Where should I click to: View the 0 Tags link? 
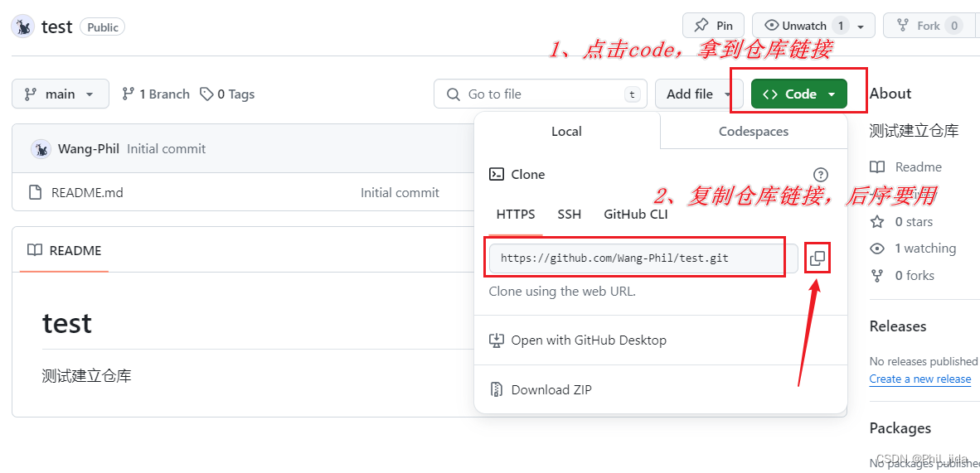[227, 94]
